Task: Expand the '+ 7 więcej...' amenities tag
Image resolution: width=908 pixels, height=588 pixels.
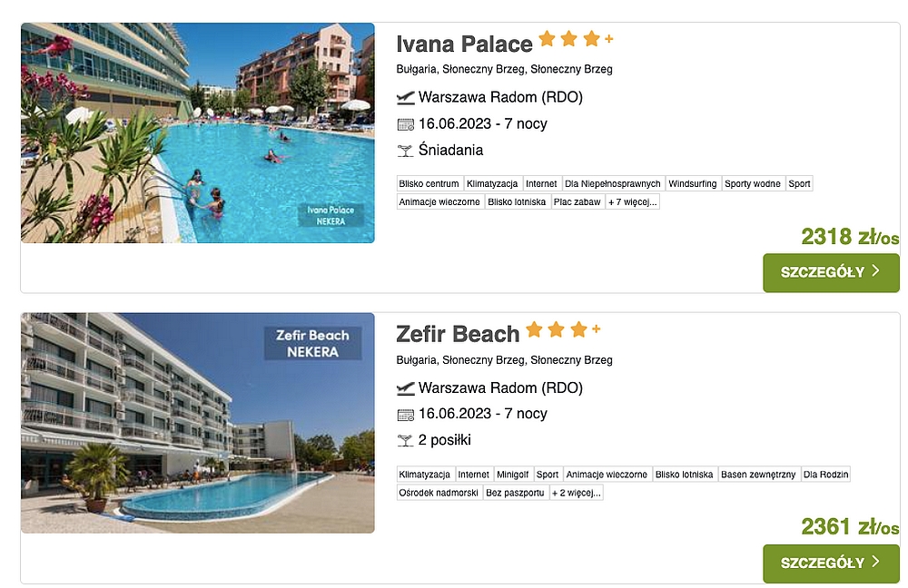Action: (632, 202)
